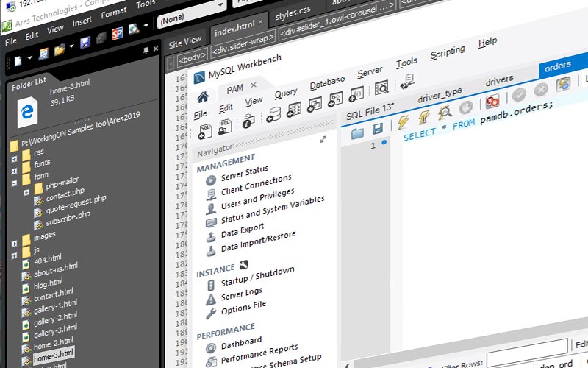Click the search table data icon
Viewport: 588px width, 368px height.
(x=381, y=88)
